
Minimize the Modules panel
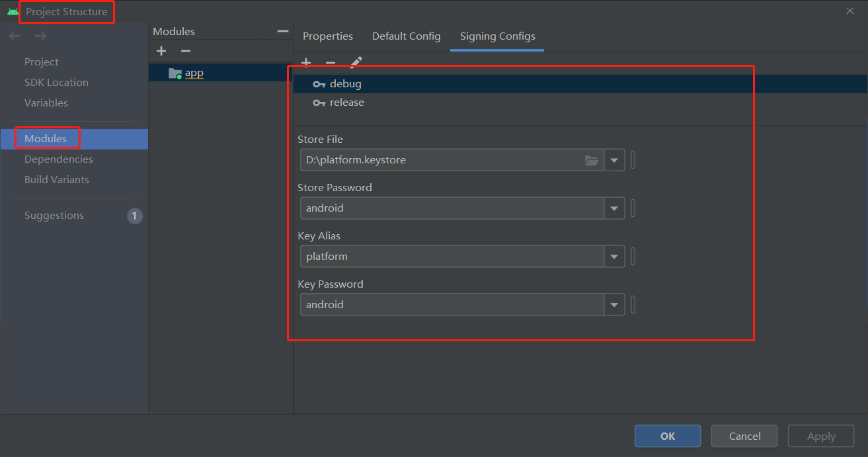click(282, 30)
